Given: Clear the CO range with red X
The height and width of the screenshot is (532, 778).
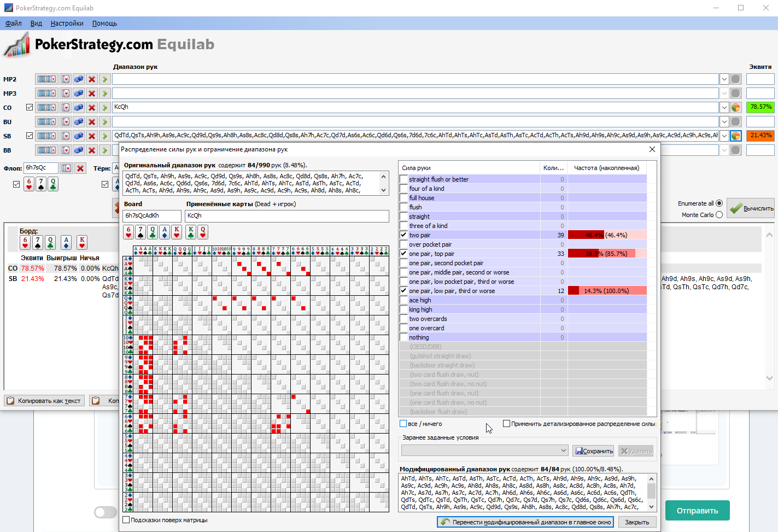Looking at the screenshot, I should (92, 108).
